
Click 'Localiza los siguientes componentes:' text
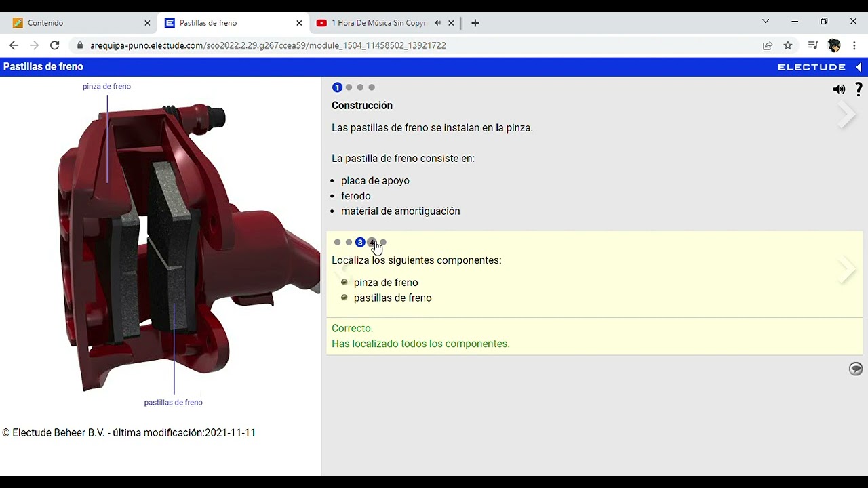[416, 260]
